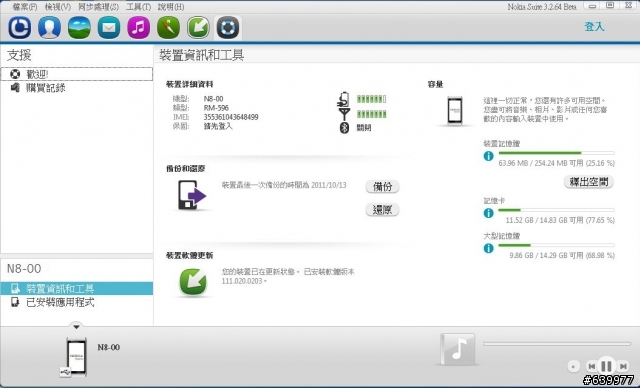Open the 工具(T) menu
Viewport: 640px width, 388px height.
[x=138, y=7]
